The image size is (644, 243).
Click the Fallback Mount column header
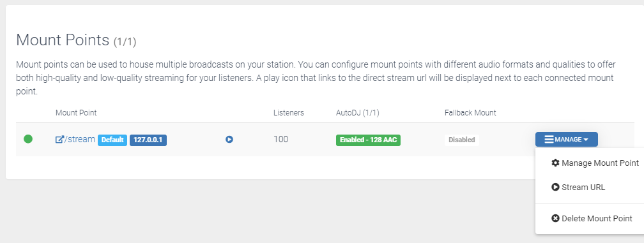coord(470,112)
